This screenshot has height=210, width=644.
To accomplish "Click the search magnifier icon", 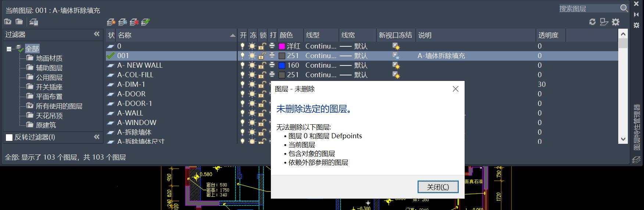I will [x=624, y=8].
